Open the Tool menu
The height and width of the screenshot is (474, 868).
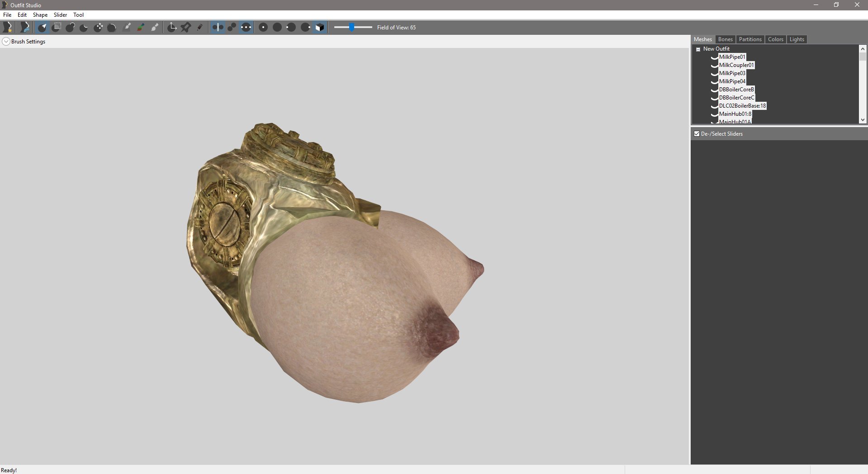[x=78, y=14]
